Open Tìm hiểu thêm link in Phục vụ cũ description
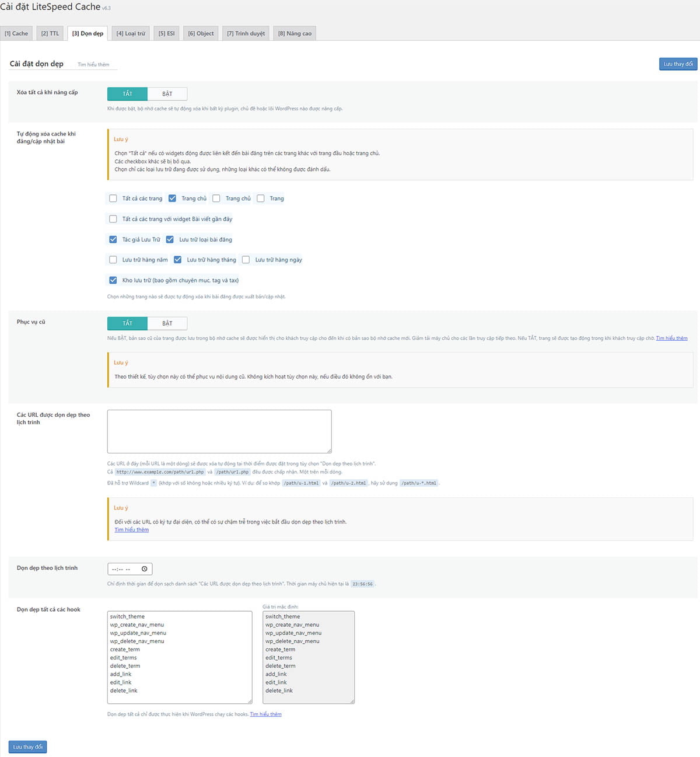 671,339
